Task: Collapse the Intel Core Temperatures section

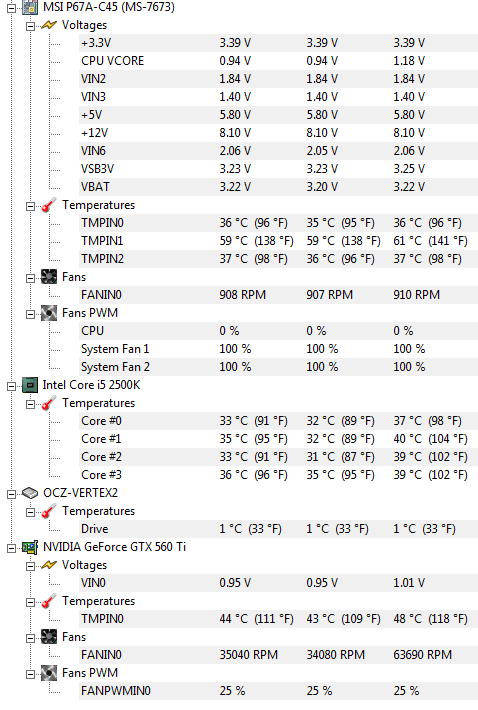Action: [x=30, y=404]
